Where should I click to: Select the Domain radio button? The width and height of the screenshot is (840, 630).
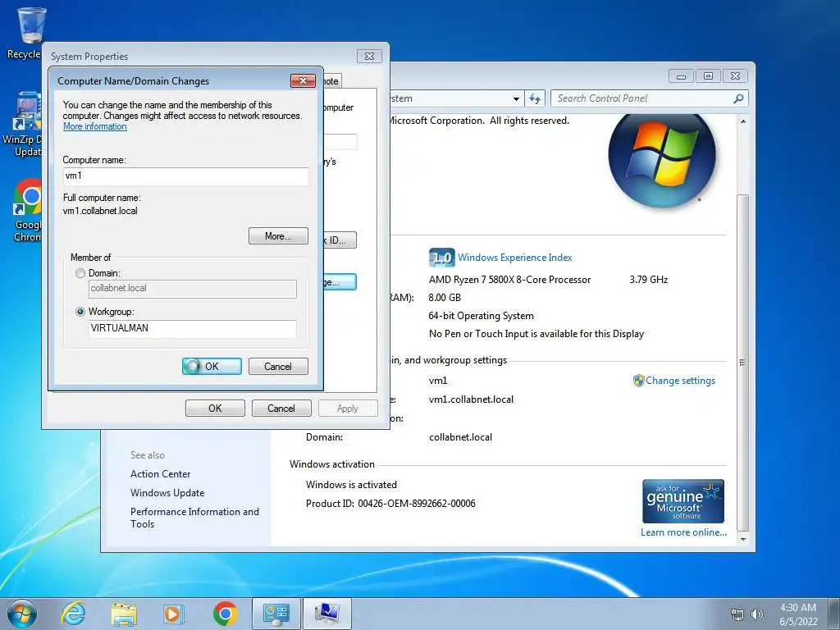pos(80,273)
